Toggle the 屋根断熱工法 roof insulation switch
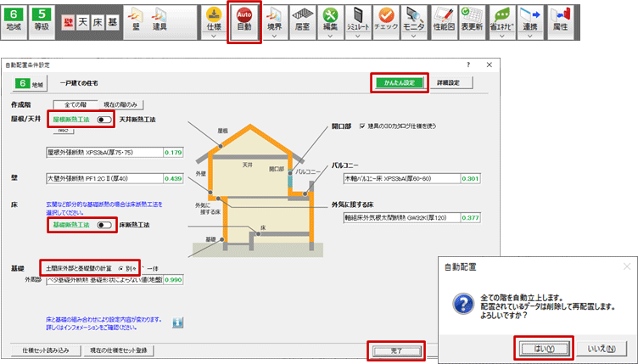This screenshot has width=638, height=364. pyautogui.click(x=106, y=120)
